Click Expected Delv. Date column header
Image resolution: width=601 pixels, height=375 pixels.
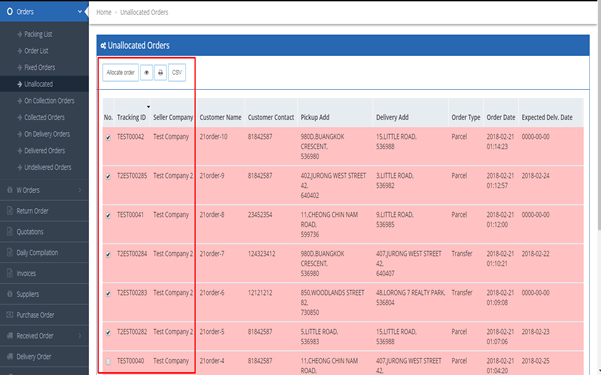point(547,117)
